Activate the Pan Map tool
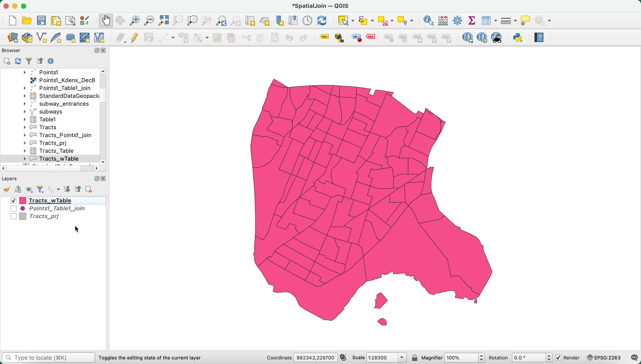641x364 pixels. point(105,20)
